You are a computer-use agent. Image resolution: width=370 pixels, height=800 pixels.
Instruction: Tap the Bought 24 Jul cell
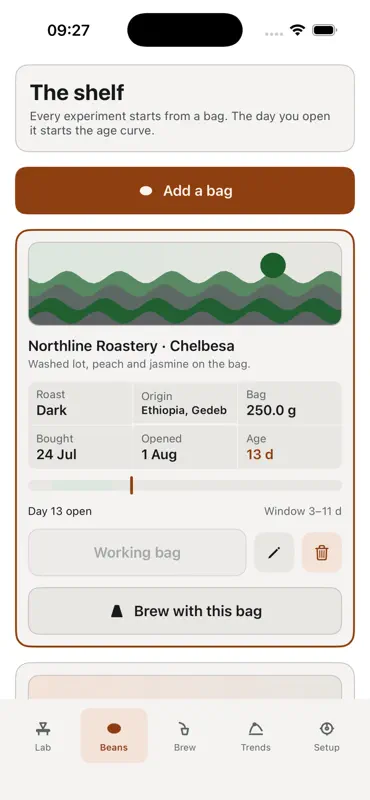(80, 447)
